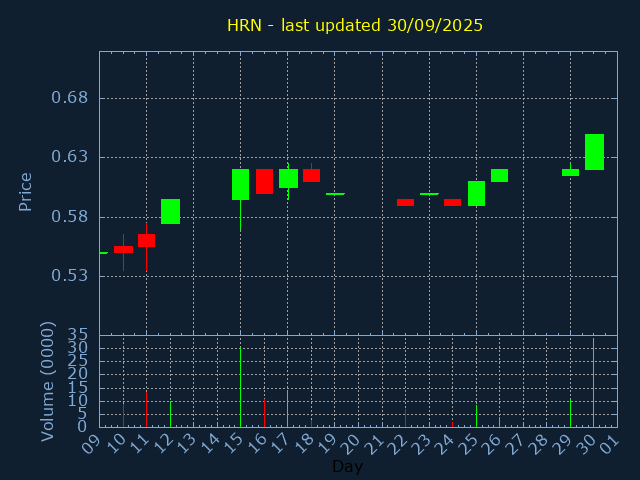Click the chart title HRN - last updated 30/09/2025

coord(355,25)
